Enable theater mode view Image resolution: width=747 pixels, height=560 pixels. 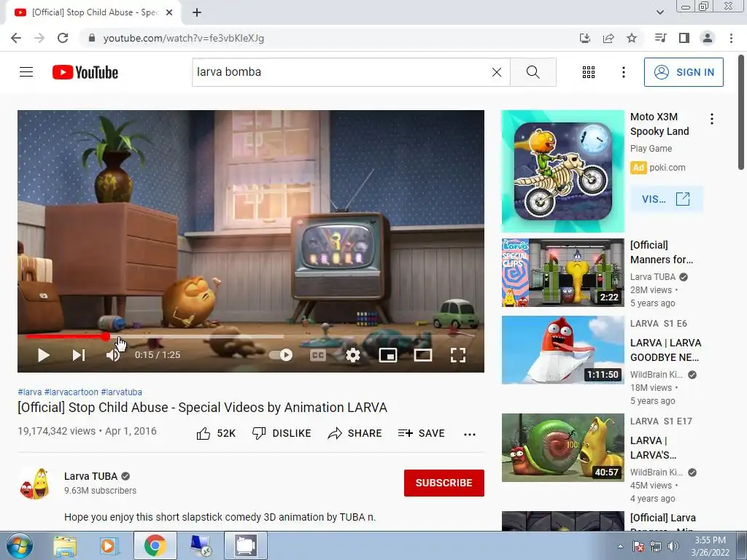tap(423, 355)
